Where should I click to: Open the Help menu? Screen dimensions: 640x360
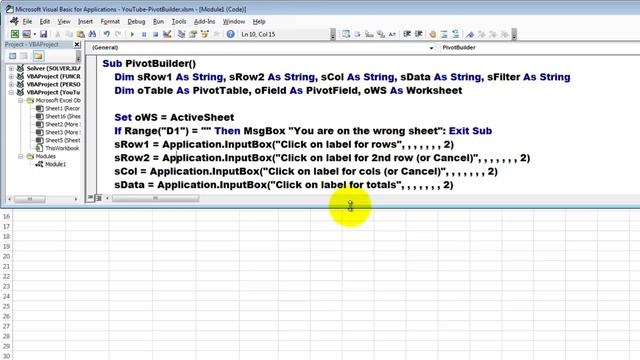[x=259, y=22]
